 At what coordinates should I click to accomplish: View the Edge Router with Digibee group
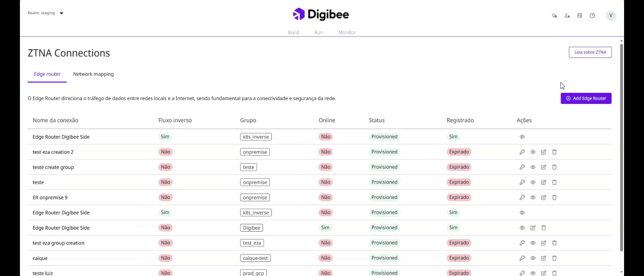tap(522, 228)
